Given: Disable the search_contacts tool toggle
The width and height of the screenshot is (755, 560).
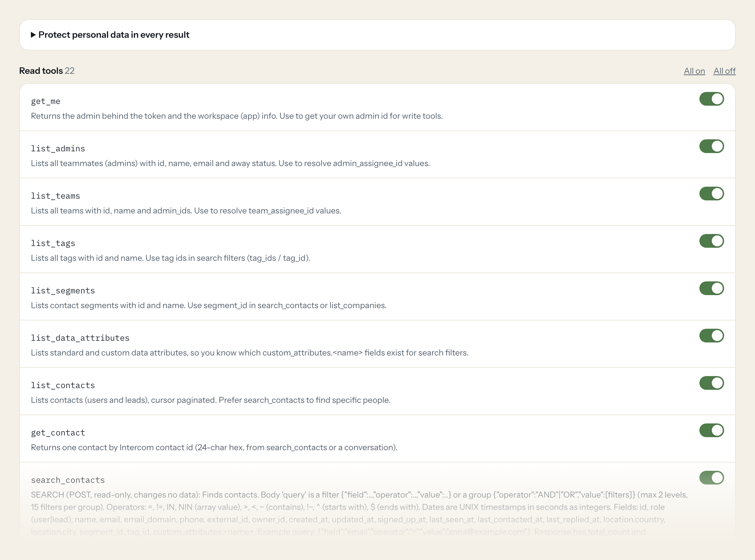Looking at the screenshot, I should [x=711, y=478].
